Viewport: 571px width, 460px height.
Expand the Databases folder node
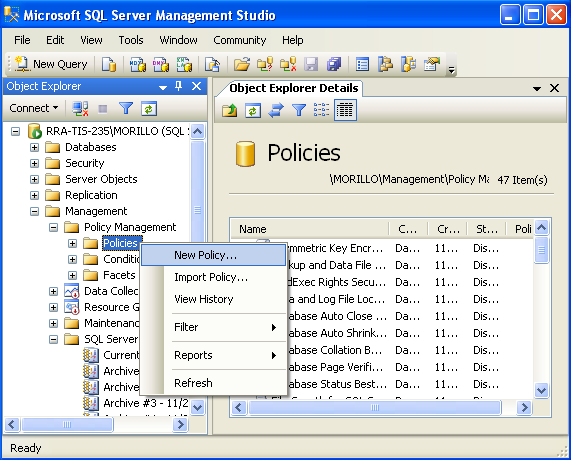(x=34, y=147)
